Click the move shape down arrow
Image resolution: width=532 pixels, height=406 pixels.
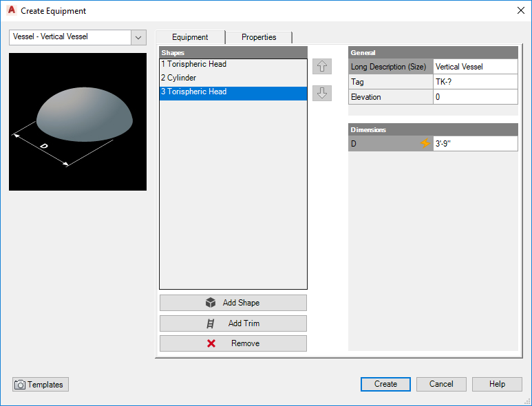click(321, 93)
